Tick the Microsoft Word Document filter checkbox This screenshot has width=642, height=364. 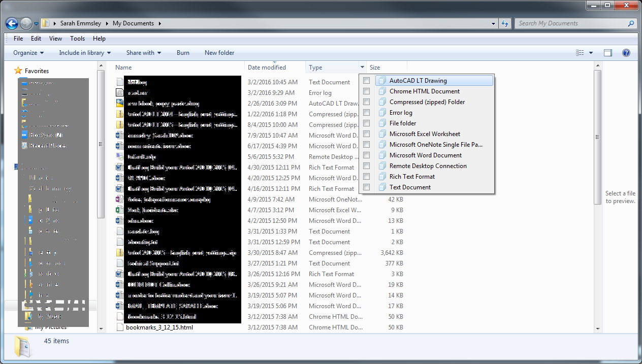pyautogui.click(x=366, y=155)
